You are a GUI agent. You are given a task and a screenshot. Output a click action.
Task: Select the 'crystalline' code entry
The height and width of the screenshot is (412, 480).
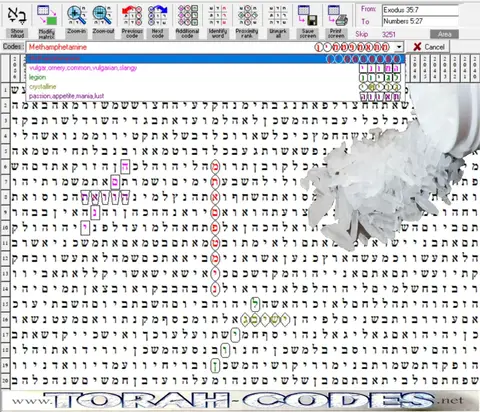tap(215, 87)
